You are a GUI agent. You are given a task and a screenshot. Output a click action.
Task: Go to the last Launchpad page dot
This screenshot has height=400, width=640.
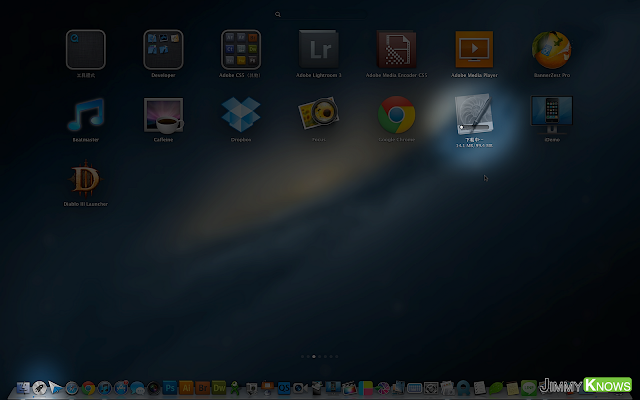(337, 356)
